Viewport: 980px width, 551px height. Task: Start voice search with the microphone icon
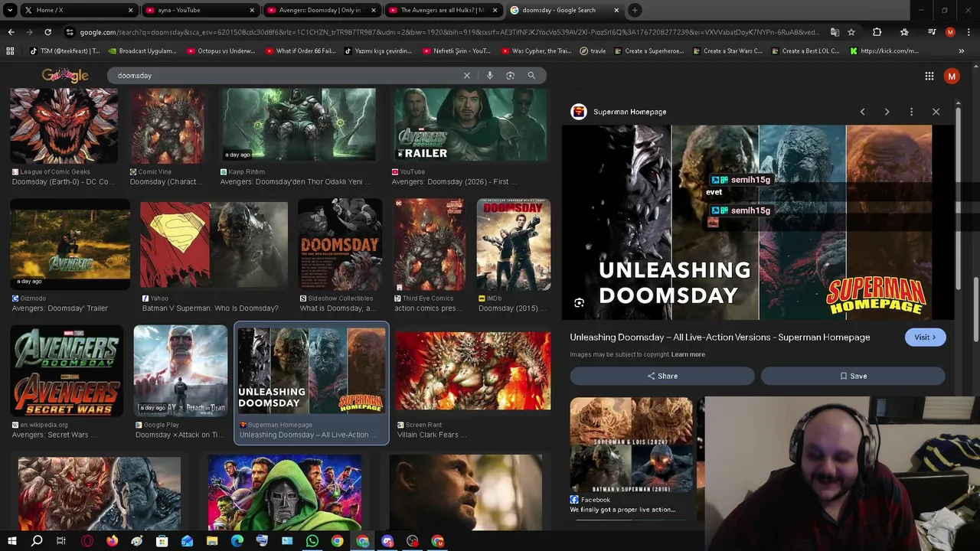(489, 75)
